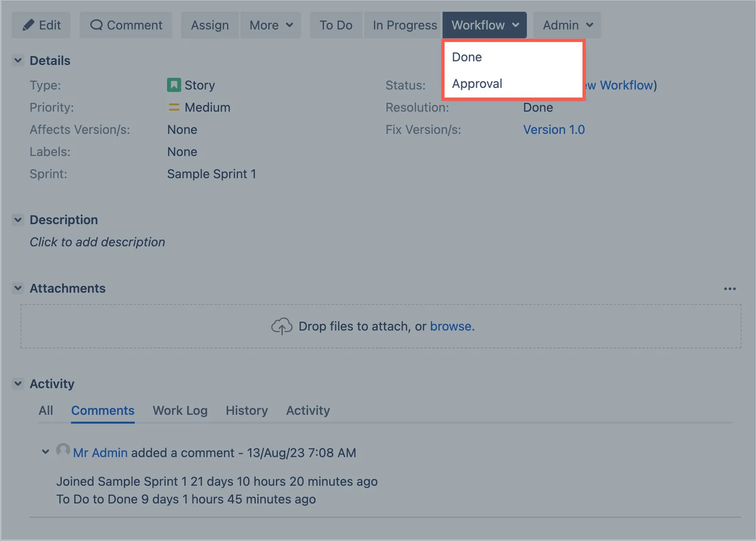Collapse the Description section

[18, 220]
